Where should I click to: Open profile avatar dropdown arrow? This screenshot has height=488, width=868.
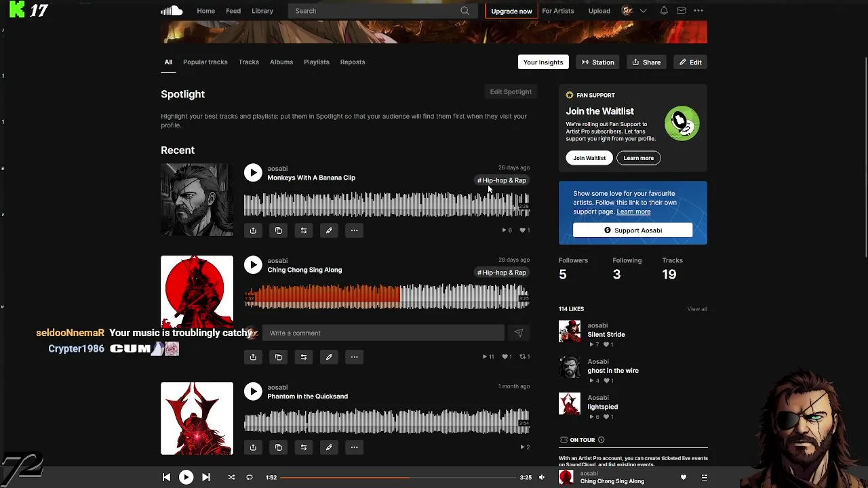(643, 11)
